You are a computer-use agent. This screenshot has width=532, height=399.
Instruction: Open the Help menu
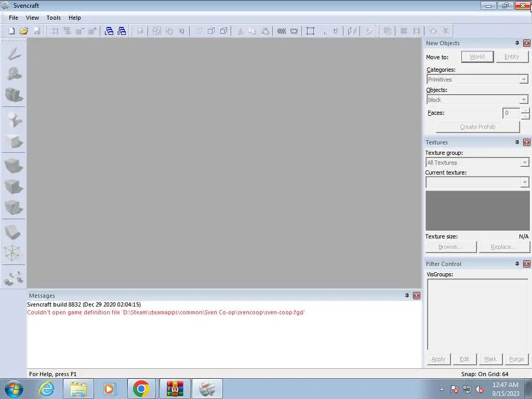[75, 18]
